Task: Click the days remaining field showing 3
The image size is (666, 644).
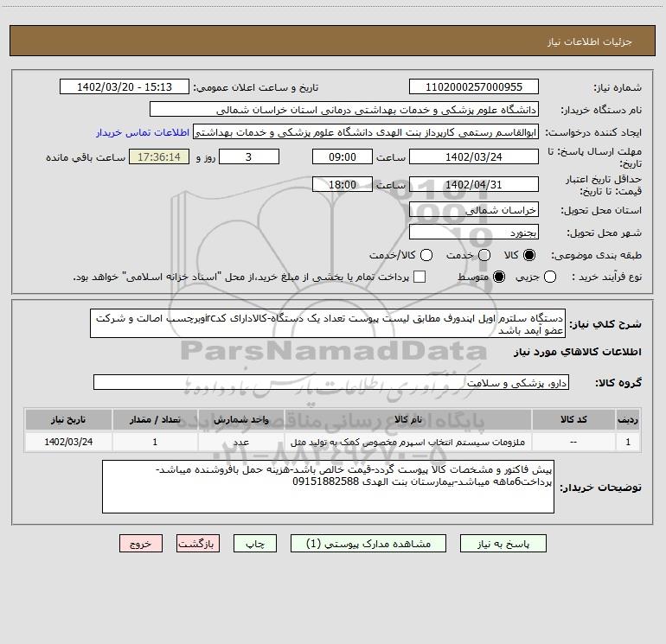Action: click(249, 157)
